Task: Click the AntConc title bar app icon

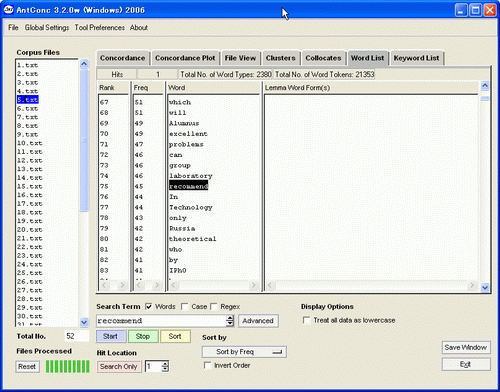Action: pyautogui.click(x=8, y=9)
